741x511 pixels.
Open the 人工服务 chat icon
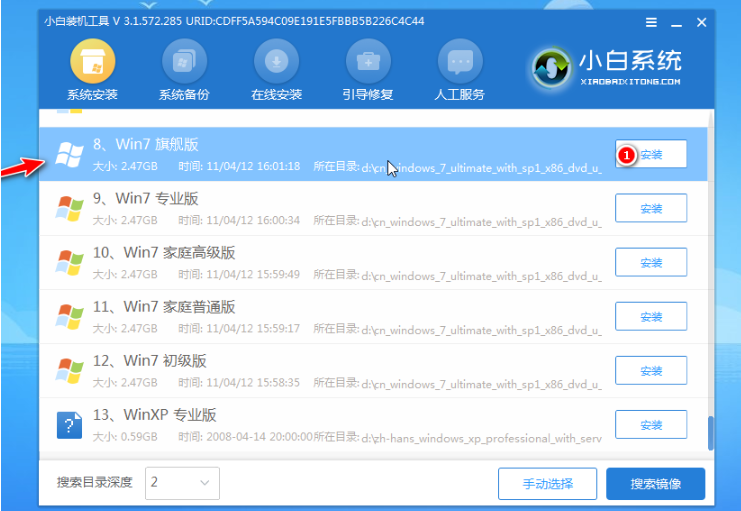point(460,61)
